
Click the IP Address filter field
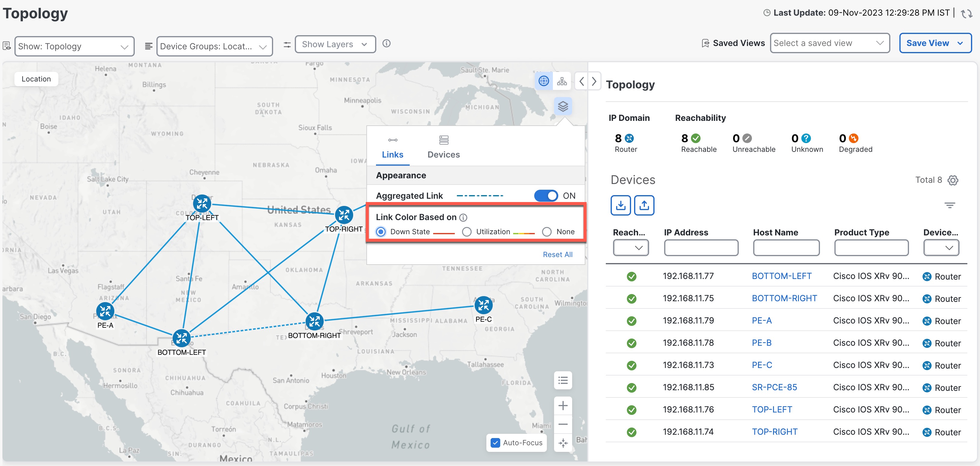[701, 248]
